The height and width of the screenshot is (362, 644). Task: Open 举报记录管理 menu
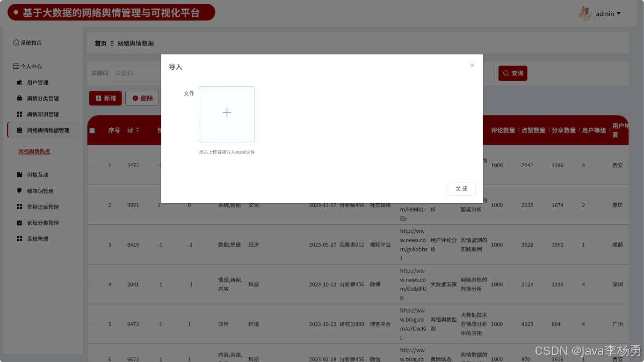43,207
